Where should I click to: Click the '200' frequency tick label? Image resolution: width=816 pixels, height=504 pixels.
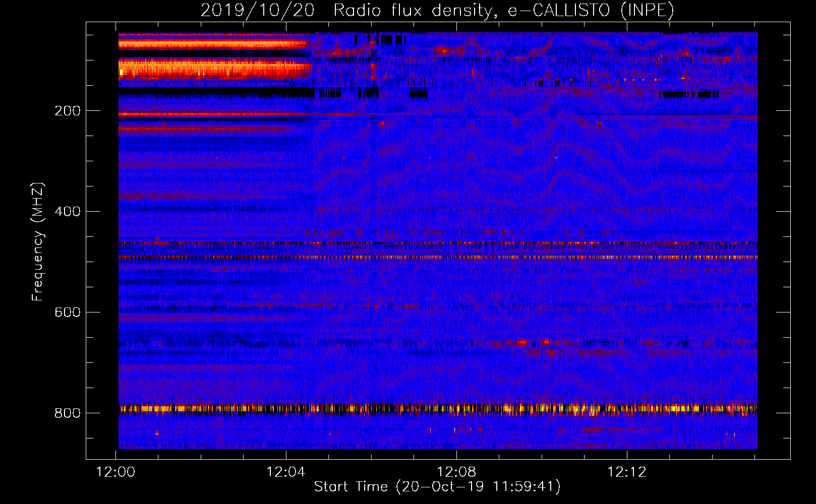(x=68, y=111)
